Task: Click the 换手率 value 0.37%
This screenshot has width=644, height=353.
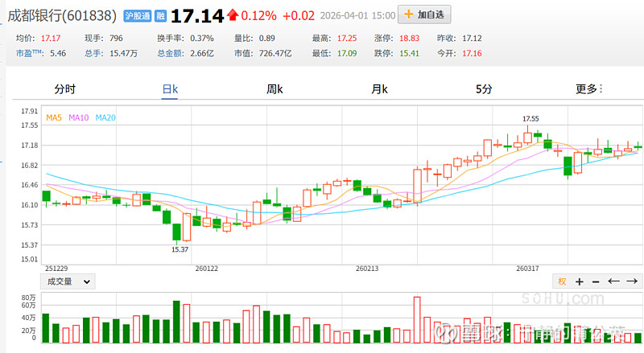Action: pyautogui.click(x=202, y=39)
